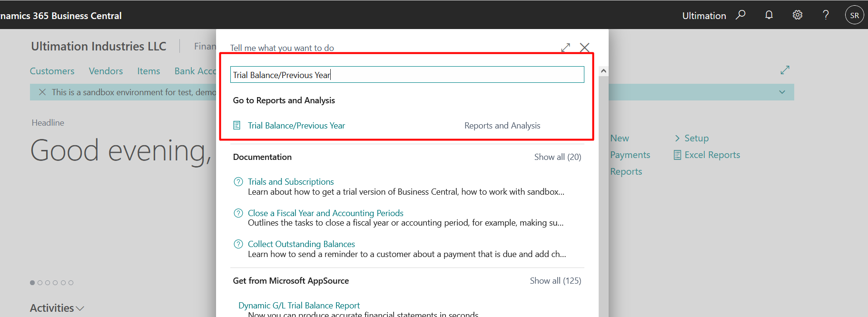Select the second headline carousel dot

(x=40, y=283)
